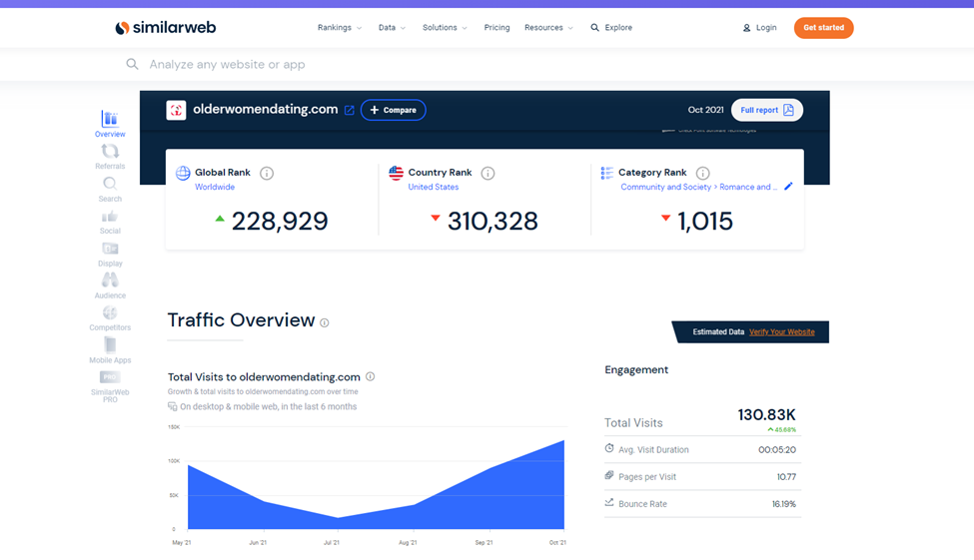Open the Overview sidebar icon

[x=110, y=124]
